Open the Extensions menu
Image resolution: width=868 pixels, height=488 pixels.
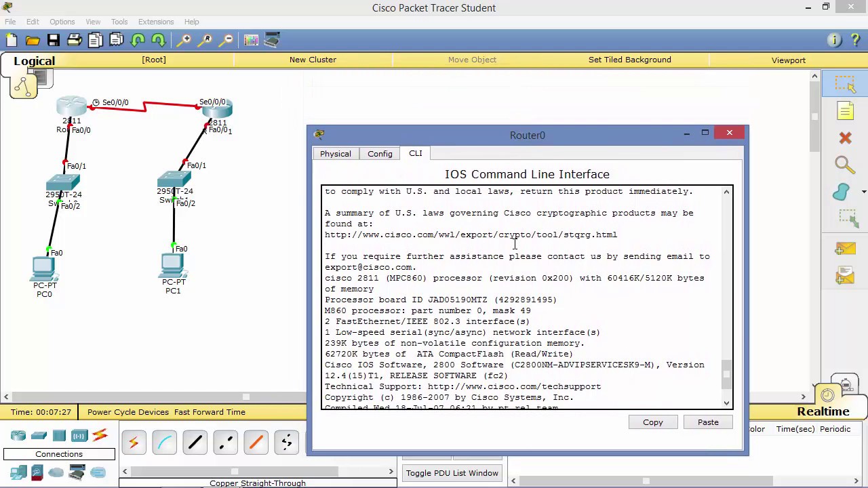156,22
